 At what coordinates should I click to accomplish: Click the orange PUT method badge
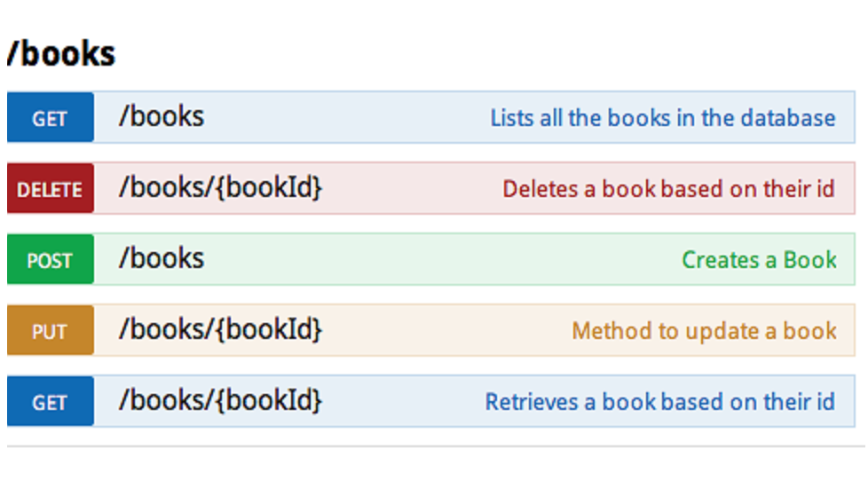pyautogui.click(x=50, y=330)
